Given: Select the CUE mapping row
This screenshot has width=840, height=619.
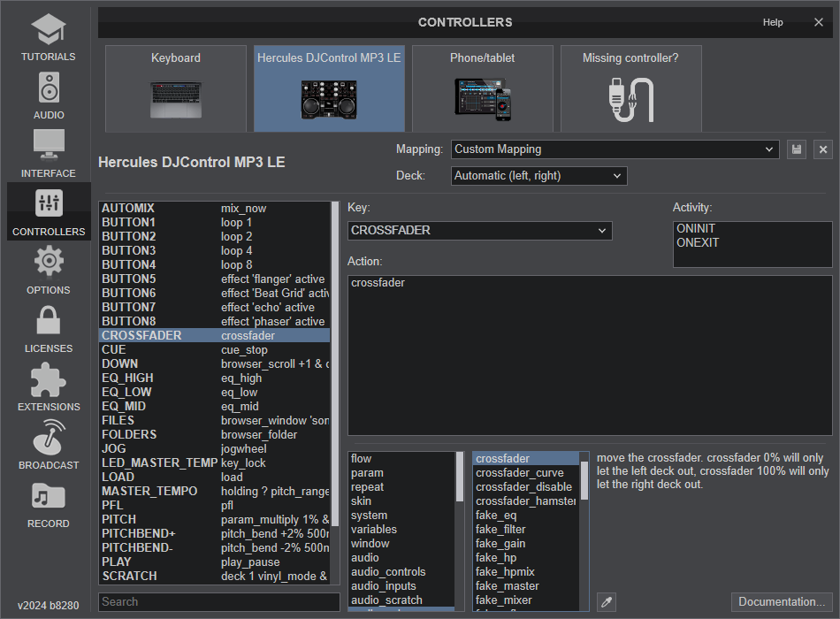Looking at the screenshot, I should click(x=215, y=350).
